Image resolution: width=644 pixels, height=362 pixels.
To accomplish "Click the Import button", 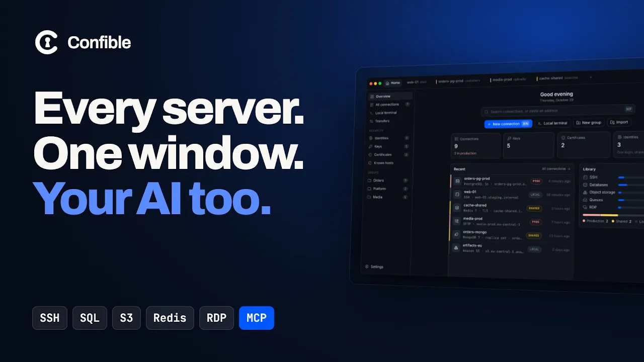I will pyautogui.click(x=619, y=122).
